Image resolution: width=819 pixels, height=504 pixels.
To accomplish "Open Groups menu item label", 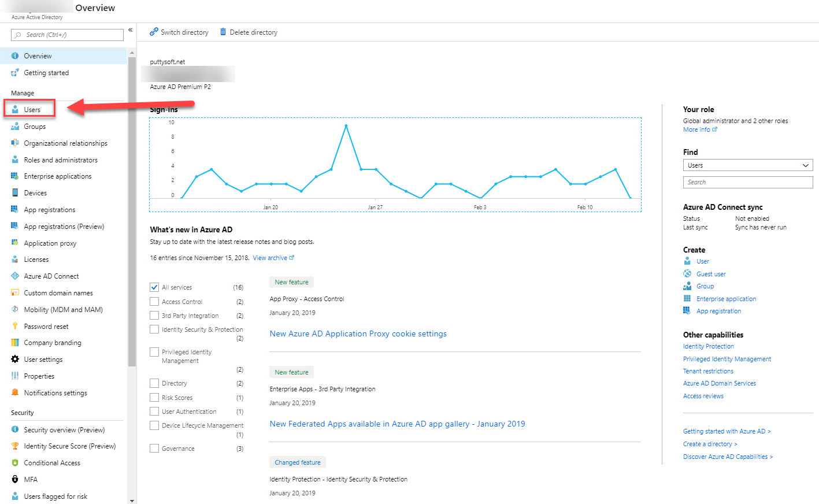I will [x=35, y=127].
